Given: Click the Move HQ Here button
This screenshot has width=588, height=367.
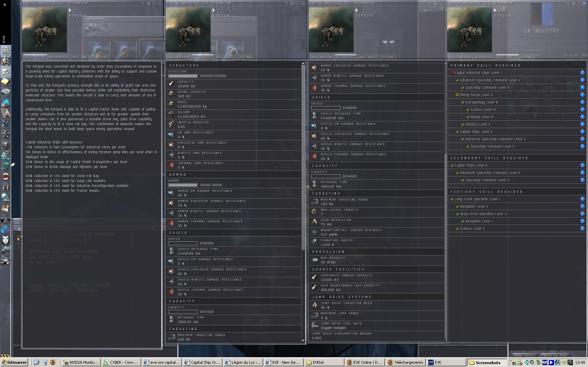Looking at the screenshot, I should (555, 355).
